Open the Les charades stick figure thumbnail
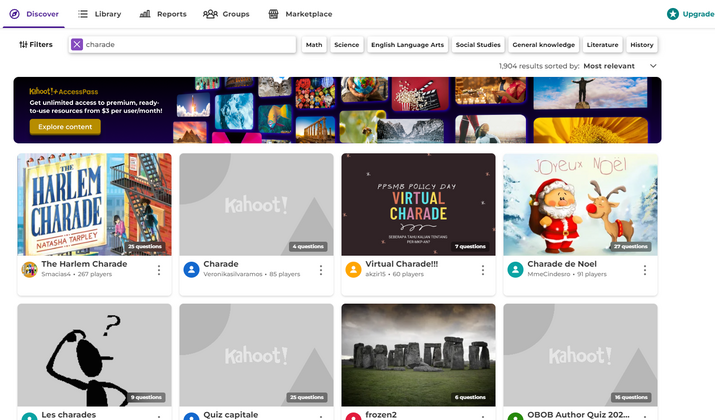 [x=94, y=355]
